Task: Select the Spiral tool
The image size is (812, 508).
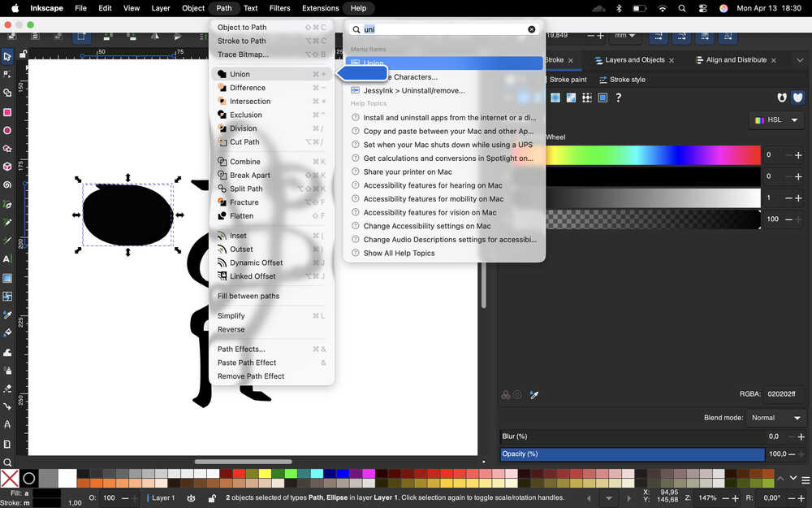Action: (x=7, y=185)
